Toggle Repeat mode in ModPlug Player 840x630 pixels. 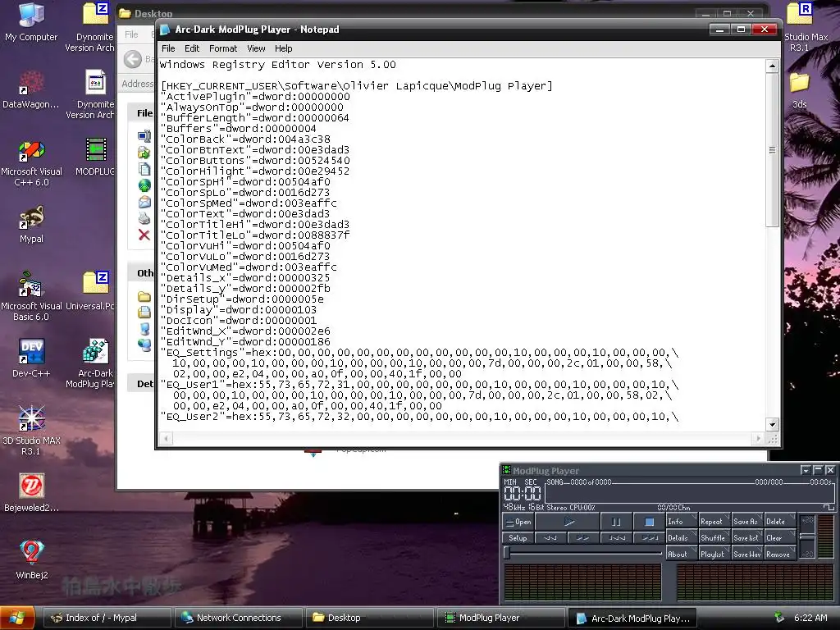(x=714, y=521)
